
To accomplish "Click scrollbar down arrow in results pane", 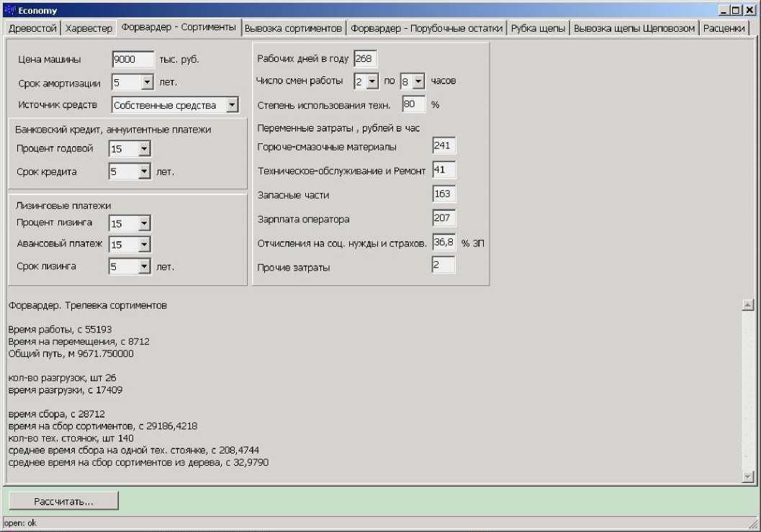I will (747, 476).
